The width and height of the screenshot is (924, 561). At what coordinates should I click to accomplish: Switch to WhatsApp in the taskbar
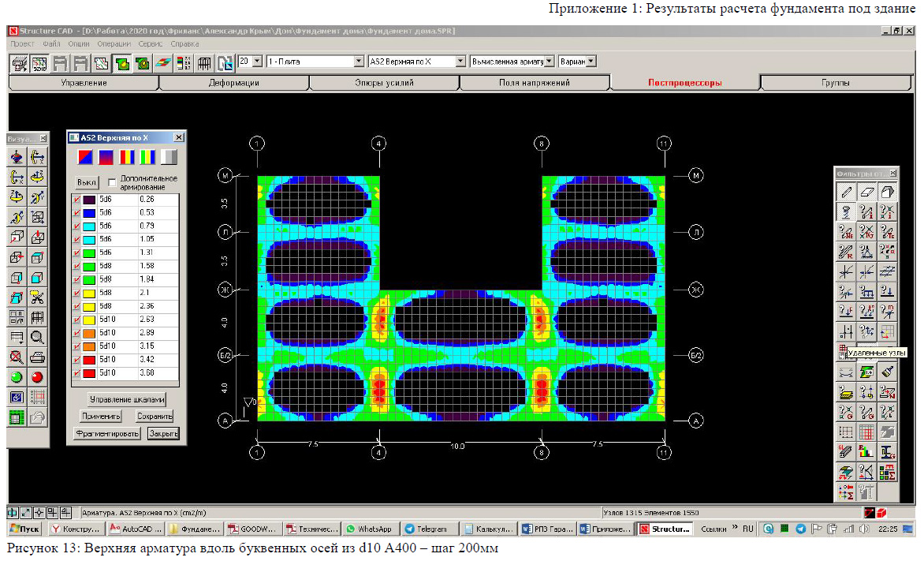(x=370, y=529)
